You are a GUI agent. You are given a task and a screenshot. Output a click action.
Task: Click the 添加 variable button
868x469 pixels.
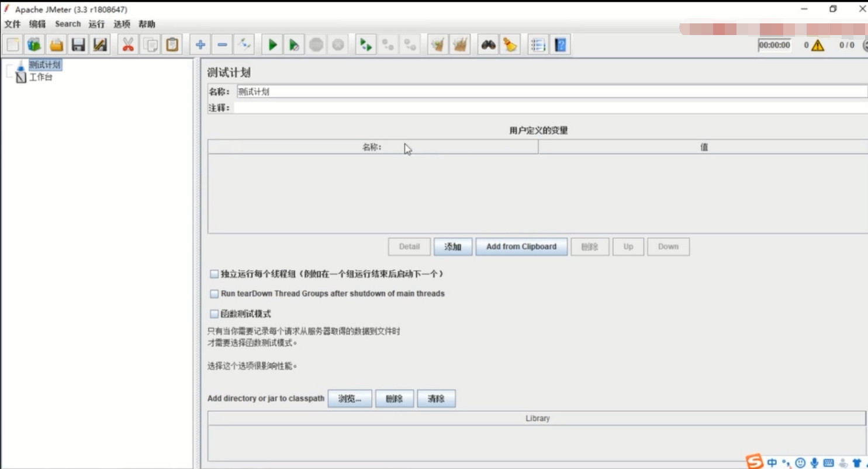[453, 246]
